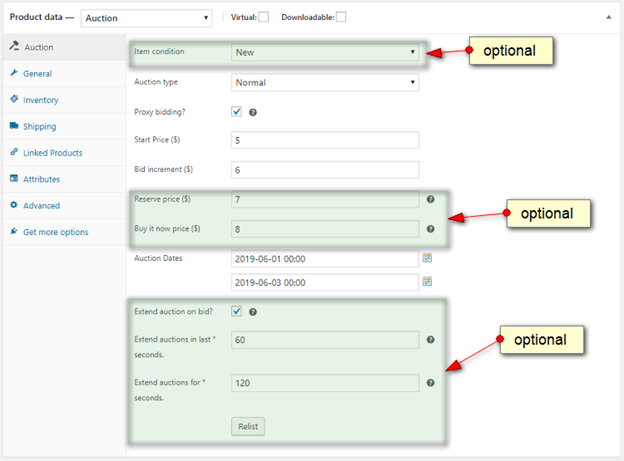Click help icon beside Buy it now price
624x461 pixels.
click(430, 229)
